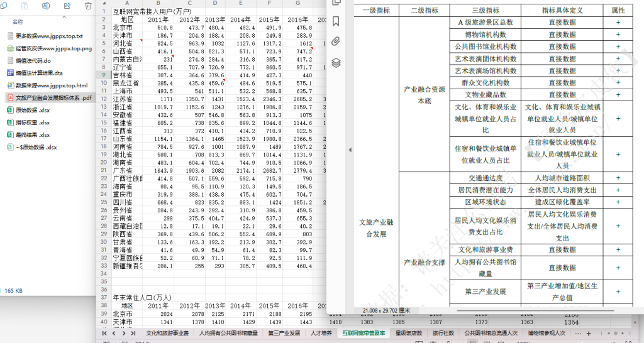Select row 9 header in the spreadsheet
The width and height of the screenshot is (644, 343).
pos(104,75)
